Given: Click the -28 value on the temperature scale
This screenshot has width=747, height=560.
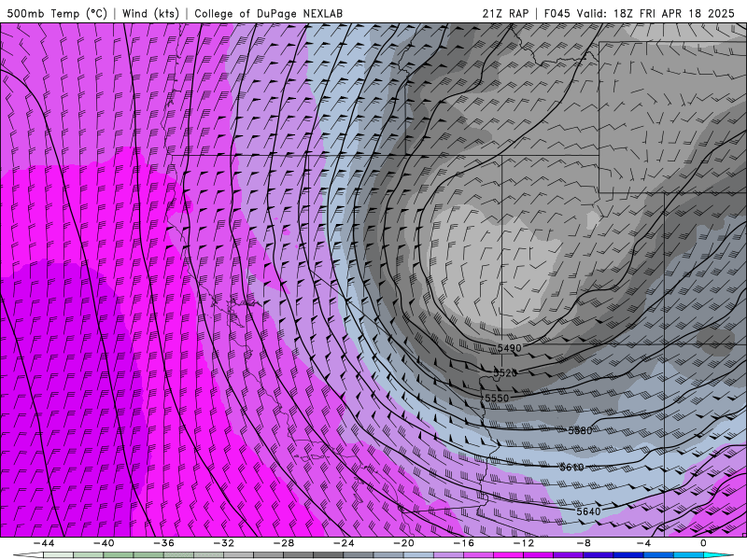Looking at the screenshot, I should (x=284, y=543).
